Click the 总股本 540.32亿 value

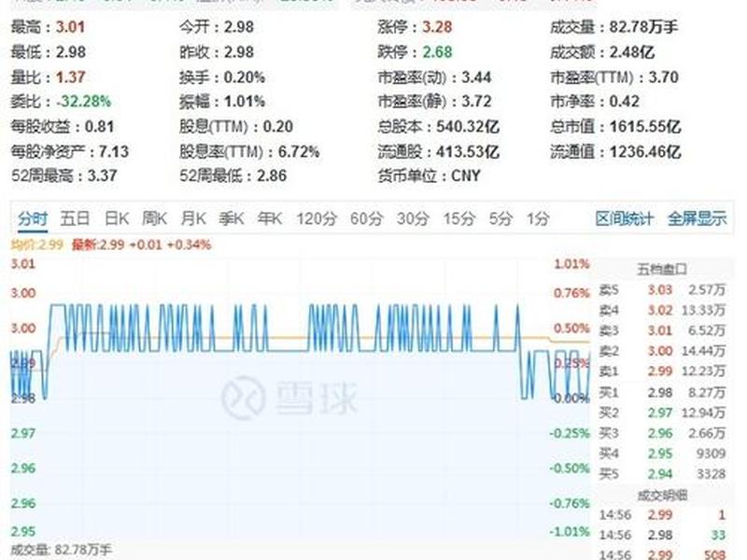pos(468,127)
